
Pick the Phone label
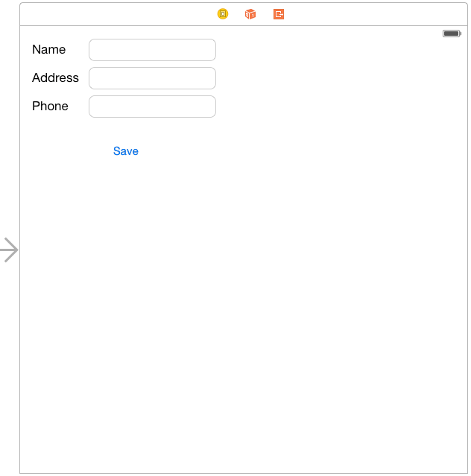50,107
